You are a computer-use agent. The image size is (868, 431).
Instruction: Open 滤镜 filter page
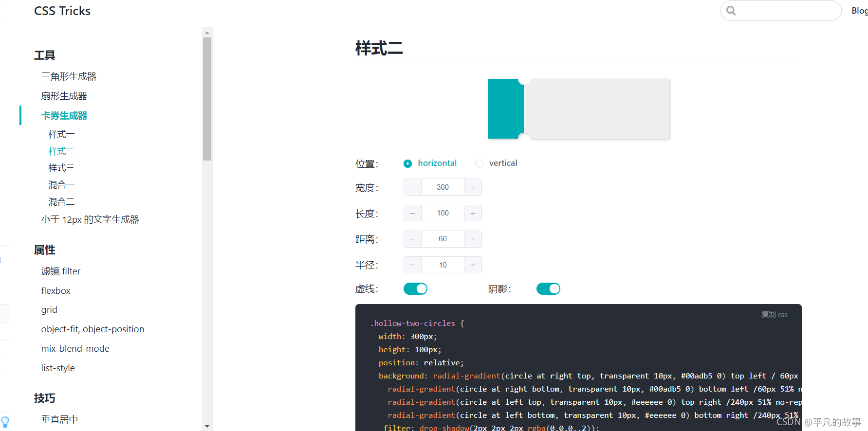tap(61, 271)
